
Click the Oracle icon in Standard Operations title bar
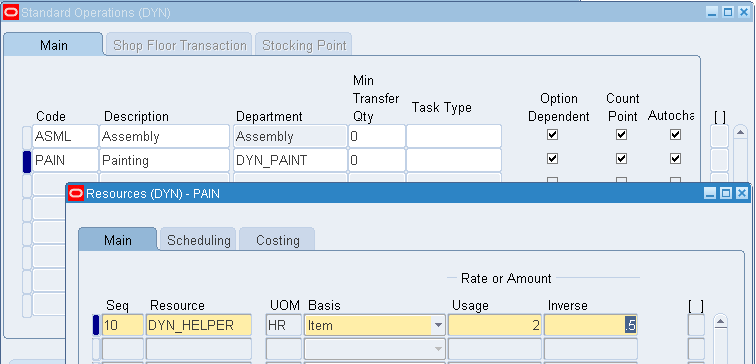pyautogui.click(x=11, y=13)
